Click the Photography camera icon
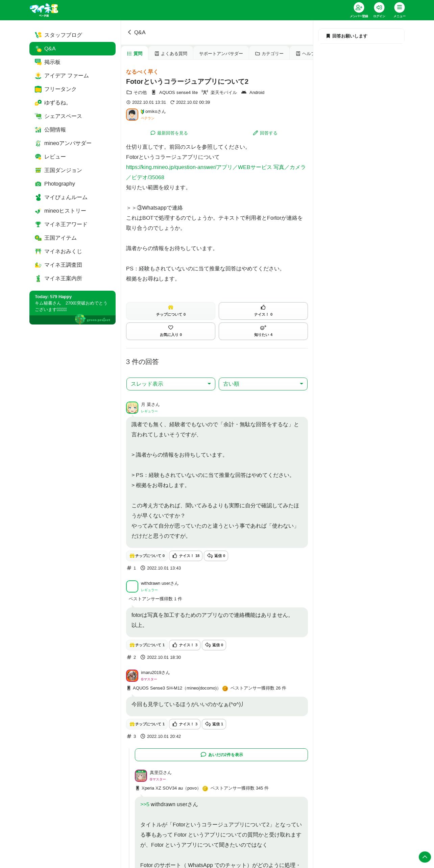Image resolution: width=434 pixels, height=868 pixels. [38, 184]
